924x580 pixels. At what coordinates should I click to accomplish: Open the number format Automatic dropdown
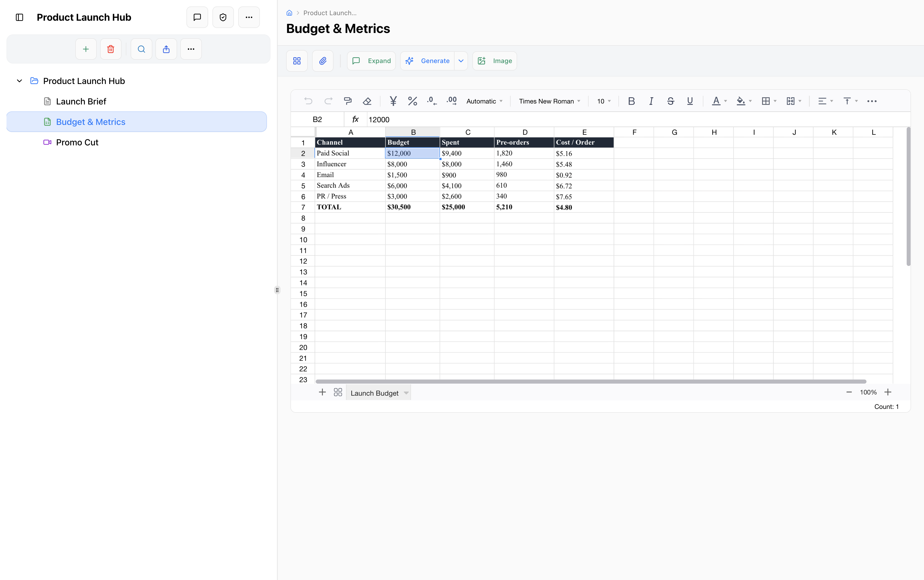pos(484,101)
